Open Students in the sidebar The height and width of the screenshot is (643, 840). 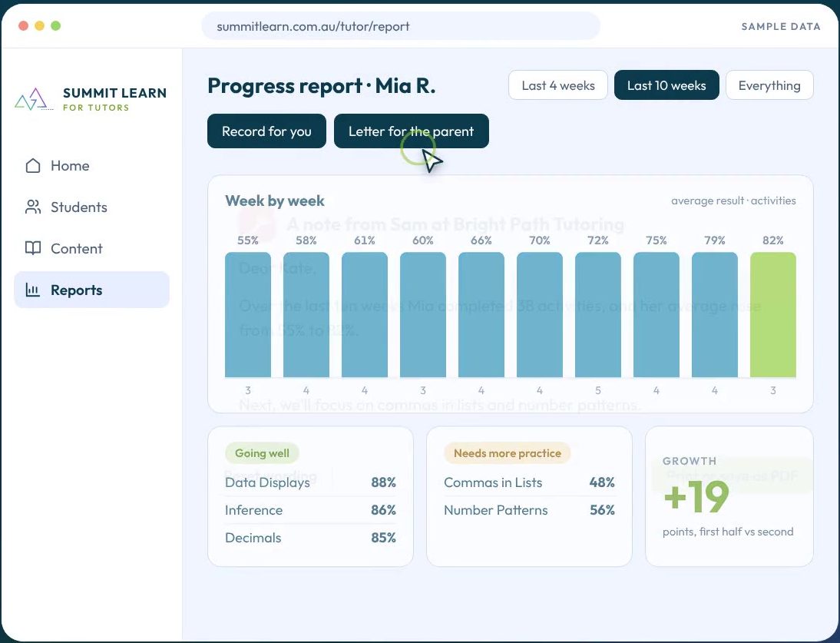tap(91, 207)
